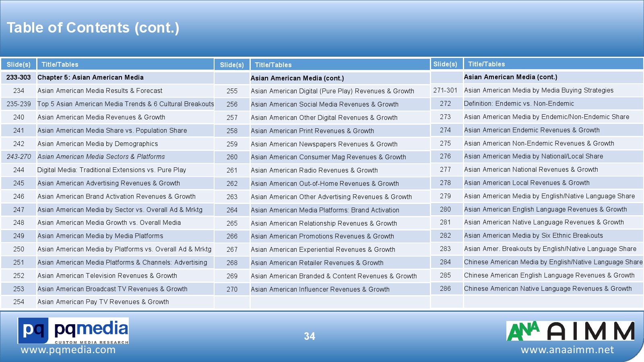Click Asian American Influencer Revenues & Growth
This screenshot has width=644, height=362.
click(x=320, y=289)
